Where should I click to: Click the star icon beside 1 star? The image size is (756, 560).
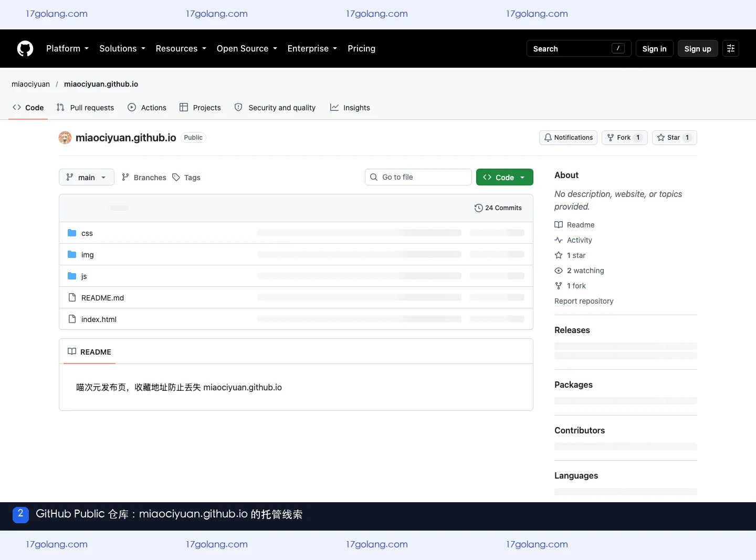[x=559, y=255]
